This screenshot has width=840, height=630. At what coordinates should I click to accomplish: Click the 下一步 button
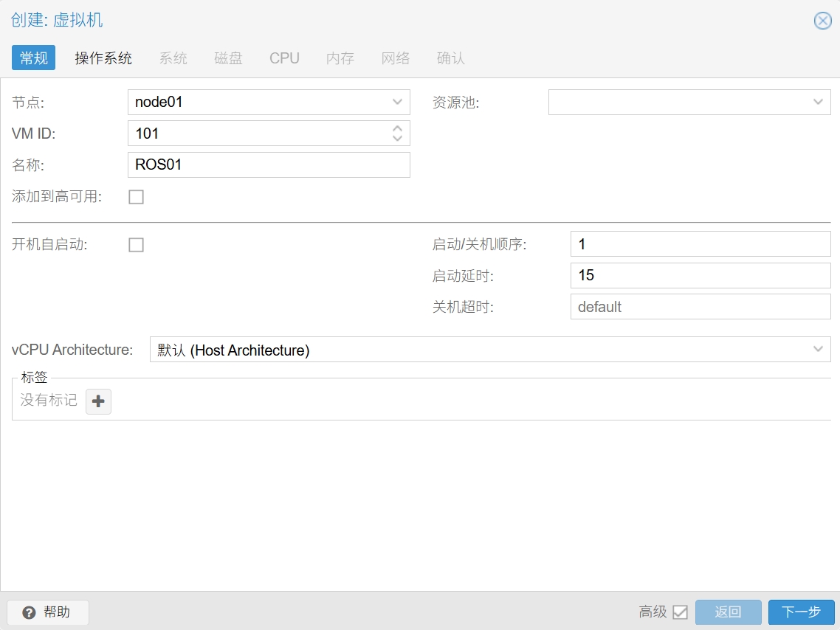(801, 612)
